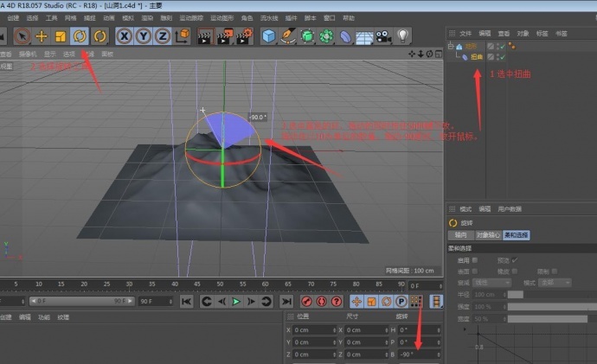Viewport: 597px width, 364px height.
Task: Toggle 扭曲 layer gray square
Action: click(491, 57)
